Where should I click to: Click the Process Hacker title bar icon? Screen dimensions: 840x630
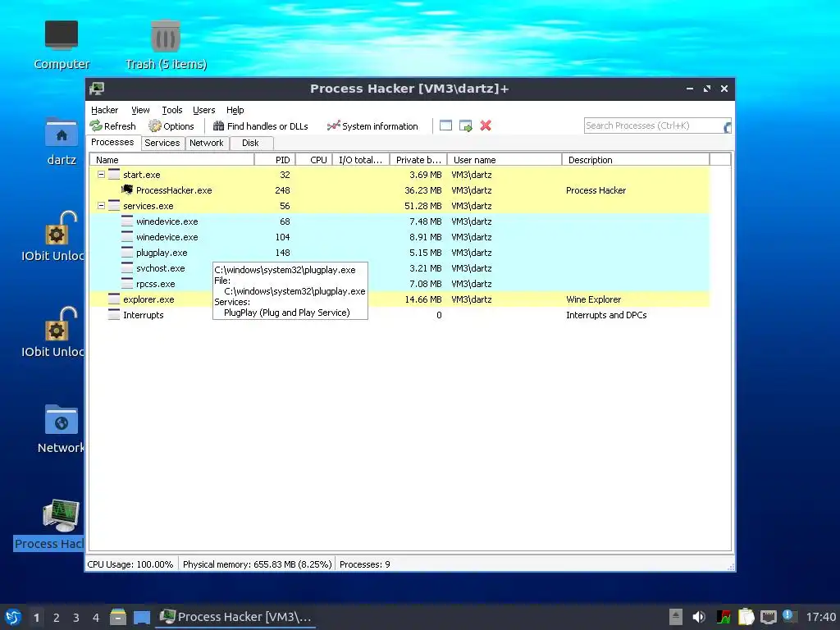point(97,89)
